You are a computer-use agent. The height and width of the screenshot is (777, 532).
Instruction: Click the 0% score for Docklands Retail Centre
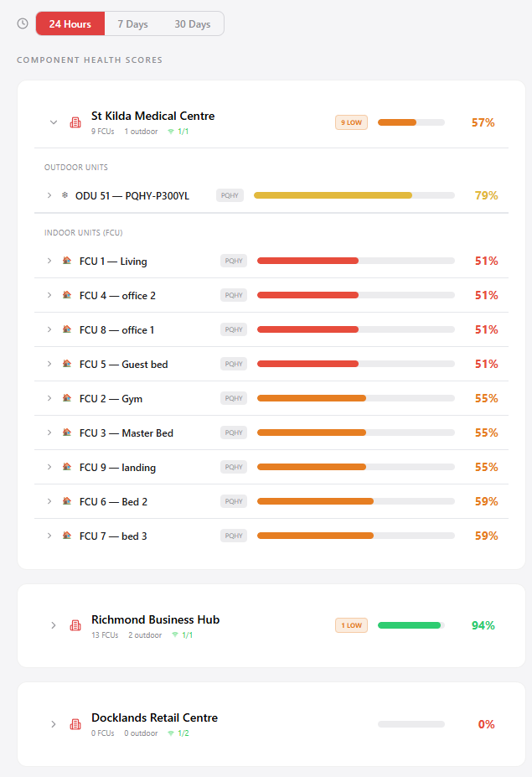click(486, 724)
